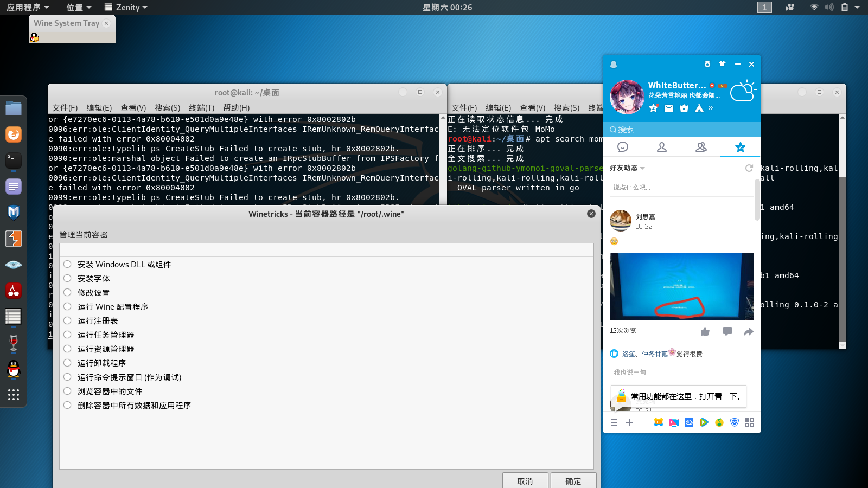Click the 说点什么吧 post input
This screenshot has height=488, width=868.
681,188
